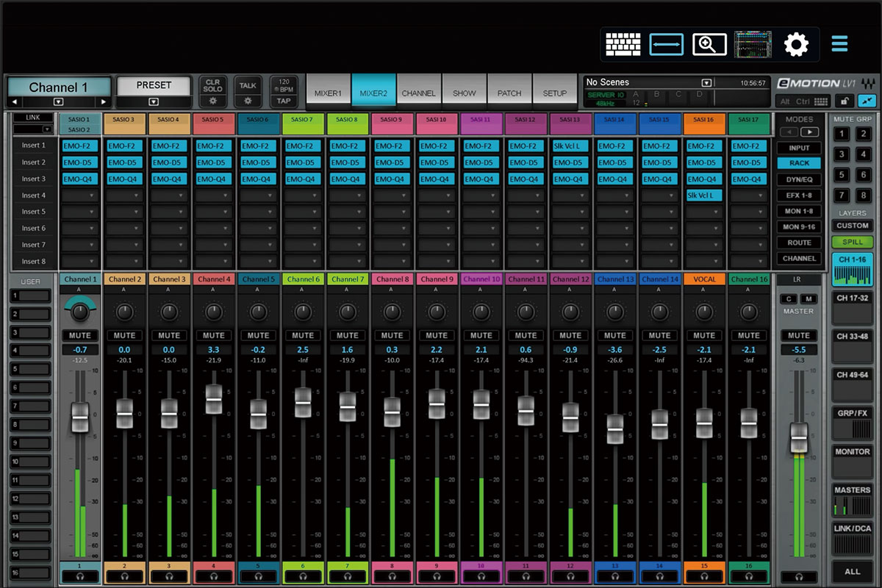
Task: Mute the VOCAL channel
Action: 704,335
